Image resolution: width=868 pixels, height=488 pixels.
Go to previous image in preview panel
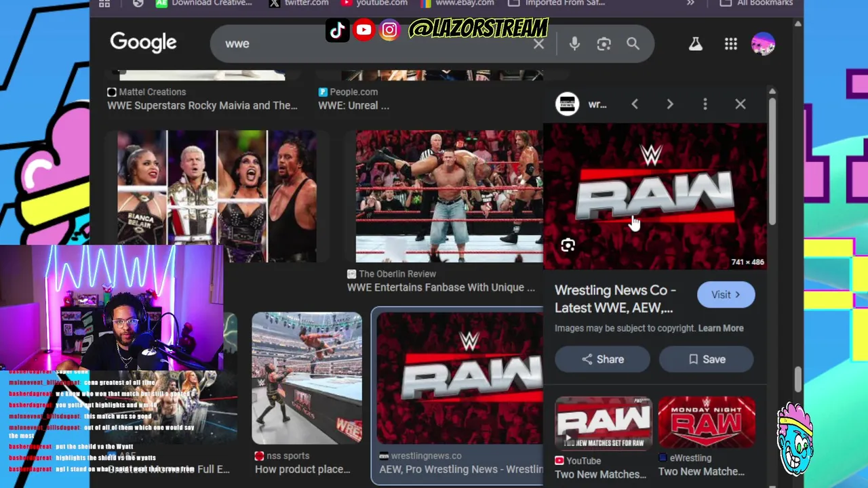[x=635, y=104]
